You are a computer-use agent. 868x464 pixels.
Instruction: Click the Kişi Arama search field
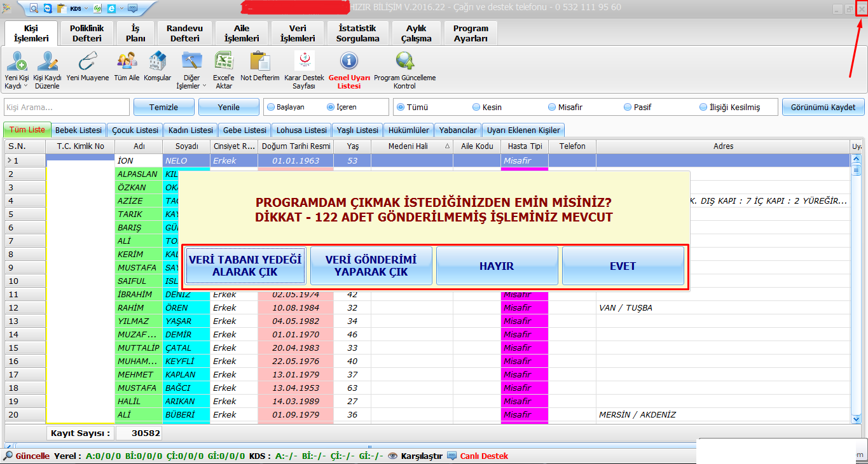[x=66, y=108]
